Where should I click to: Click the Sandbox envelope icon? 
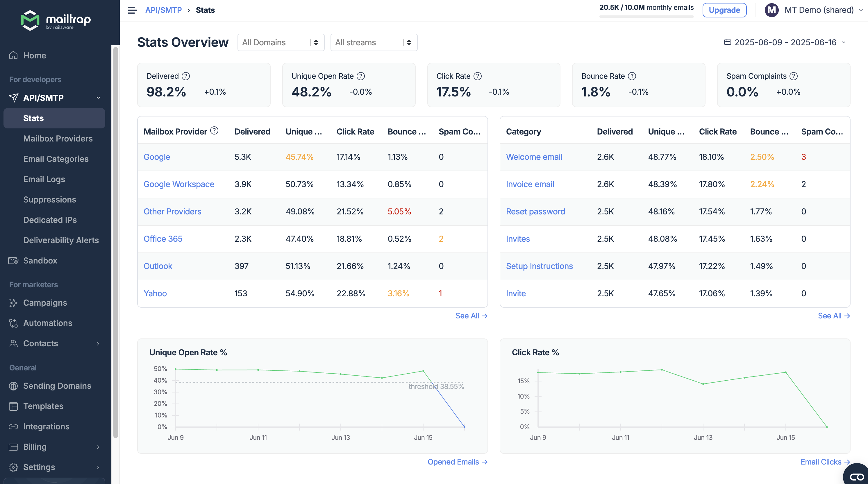13,260
